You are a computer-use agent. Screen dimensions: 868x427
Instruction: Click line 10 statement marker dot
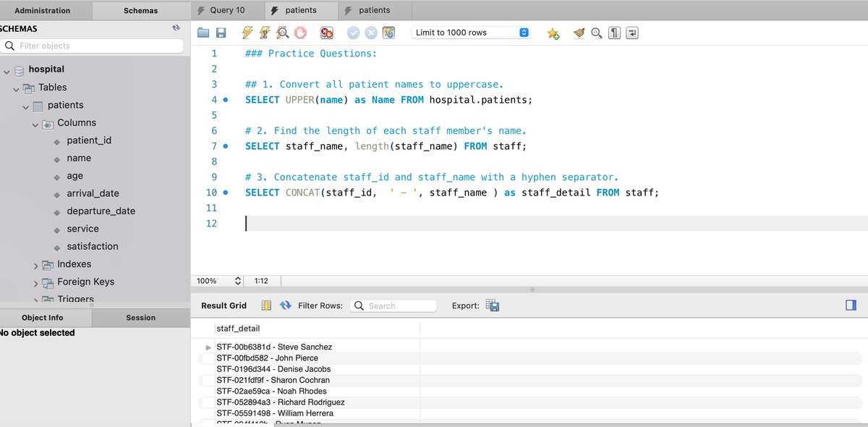226,193
